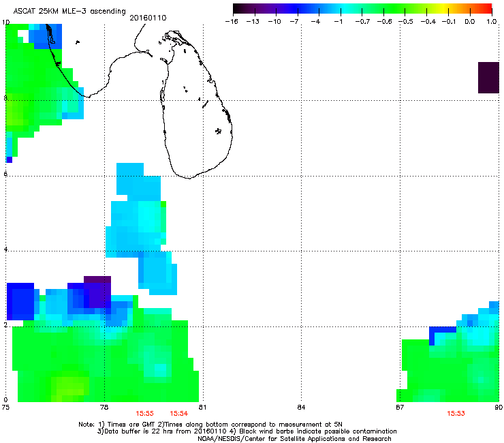Click the '0.0' colorbar tick label
Image resolution: width=504 pixels, height=443 pixels.
(x=470, y=22)
